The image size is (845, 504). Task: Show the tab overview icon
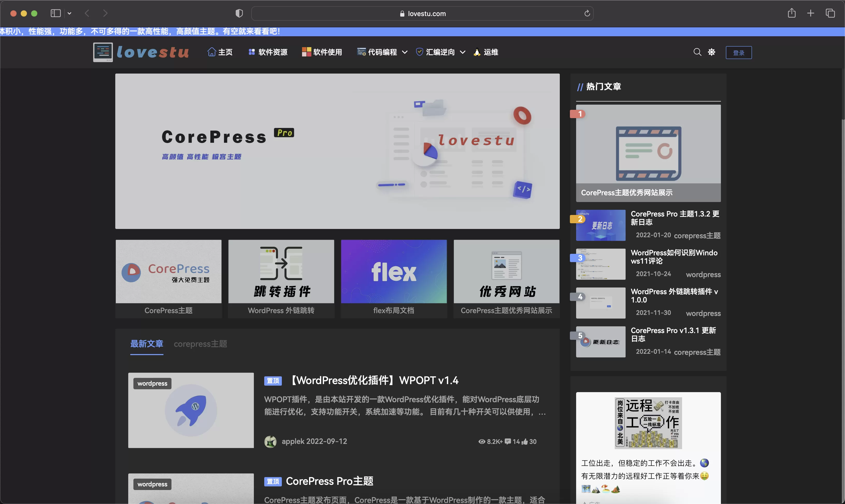tap(830, 13)
